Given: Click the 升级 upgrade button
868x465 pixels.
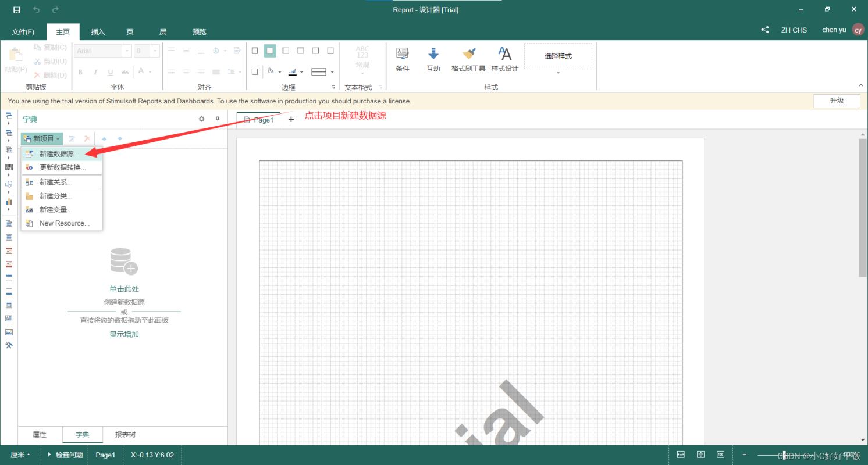Looking at the screenshot, I should tap(837, 101).
